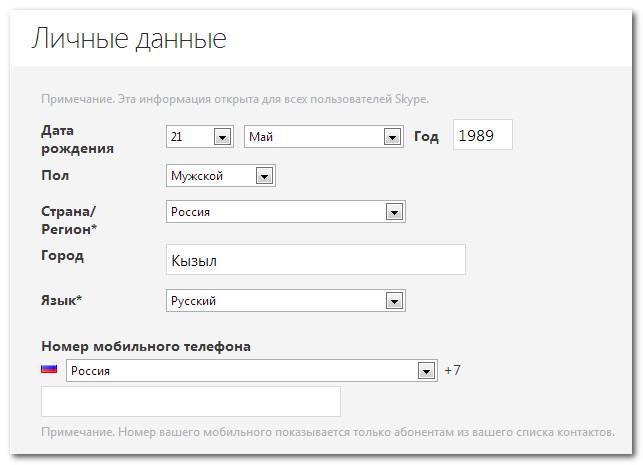Click the arrow button on the Май month dropdown
This screenshot has height=465, width=643.
394,137
